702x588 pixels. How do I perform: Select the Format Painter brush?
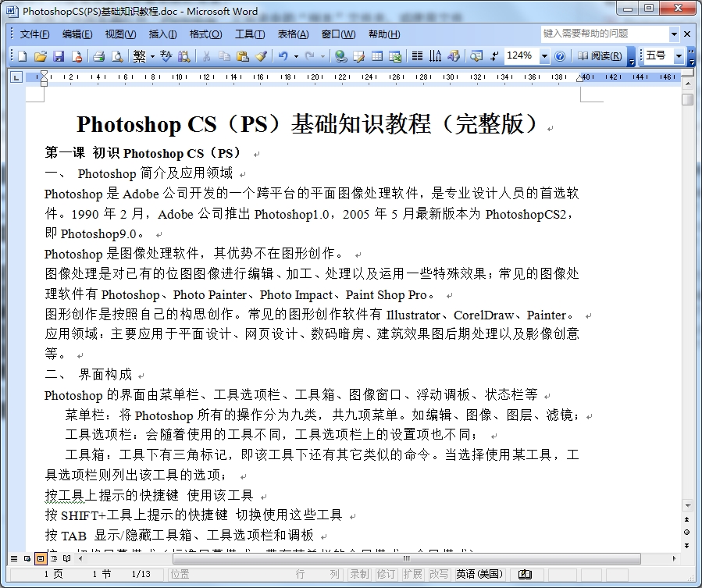coord(261,56)
